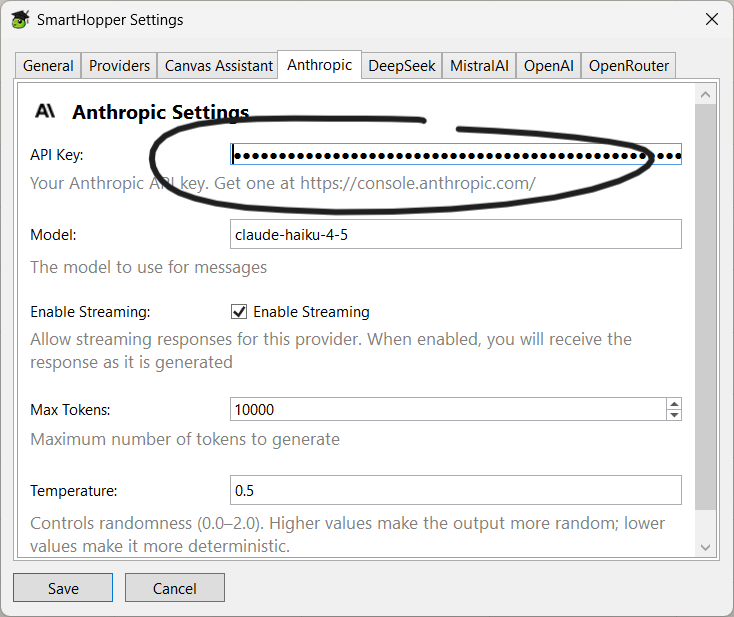The image size is (734, 617).
Task: Open the OpenRouter tab
Action: tap(629, 66)
